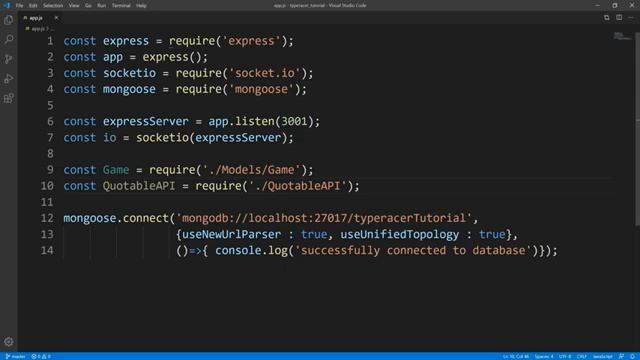Click the master branch indicator in status bar
Screen dimensions: 640x360
pos(16,356)
